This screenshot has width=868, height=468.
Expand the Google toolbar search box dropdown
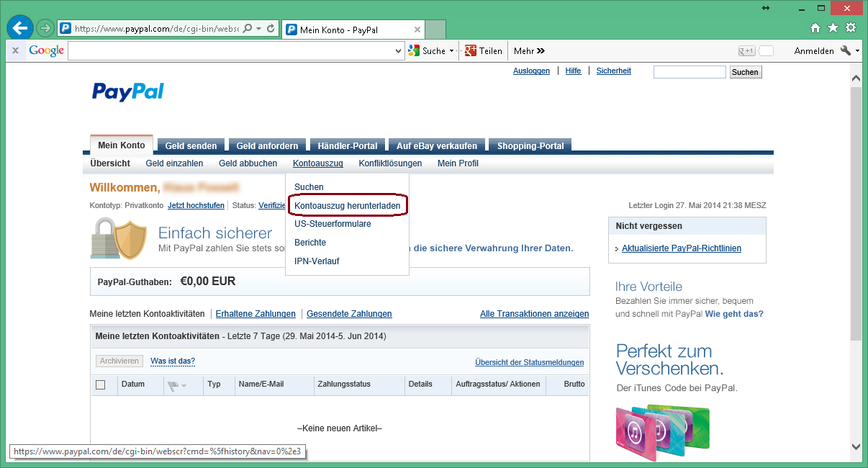pos(399,51)
